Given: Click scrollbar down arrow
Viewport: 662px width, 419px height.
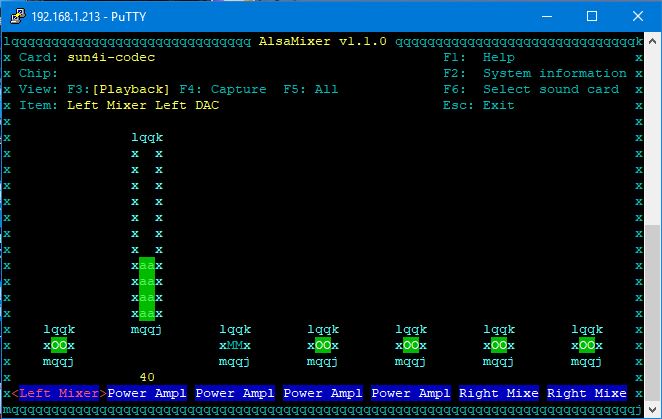Looking at the screenshot, I should 652,409.
